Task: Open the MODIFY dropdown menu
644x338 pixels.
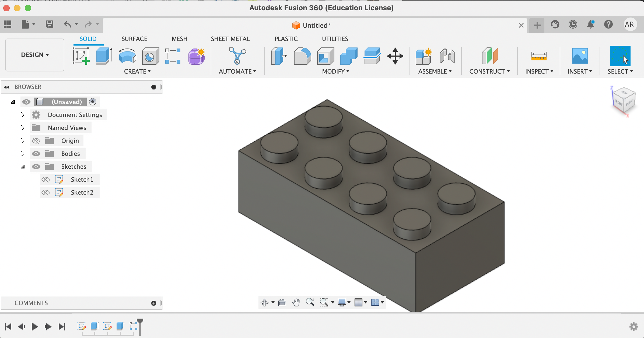Action: pos(336,71)
